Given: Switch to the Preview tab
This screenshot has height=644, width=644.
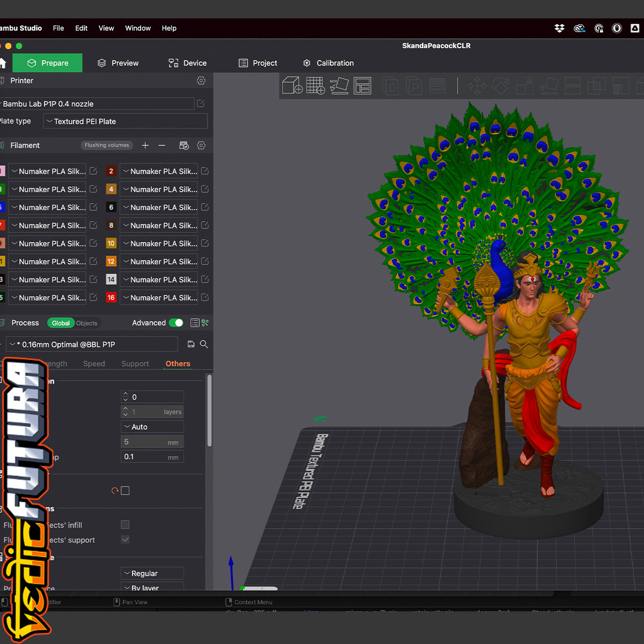Looking at the screenshot, I should coord(118,63).
